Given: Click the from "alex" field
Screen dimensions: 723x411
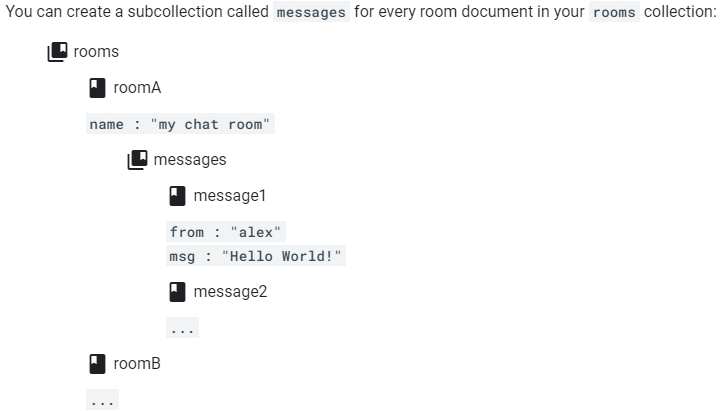Looking at the screenshot, I should pyautogui.click(x=226, y=232).
